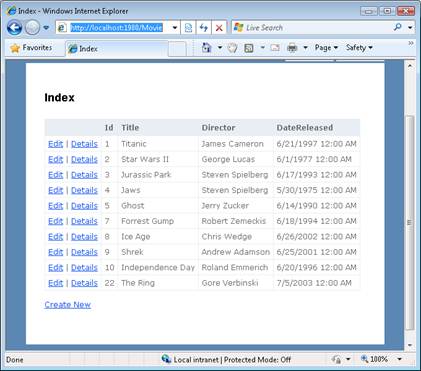
Task: Click the Home toolbar icon
Action: click(x=206, y=48)
